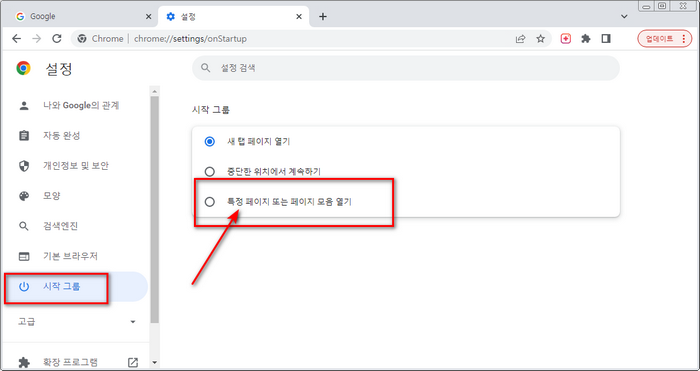
Task: Expand the 고급 advanced section
Action: tap(77, 321)
